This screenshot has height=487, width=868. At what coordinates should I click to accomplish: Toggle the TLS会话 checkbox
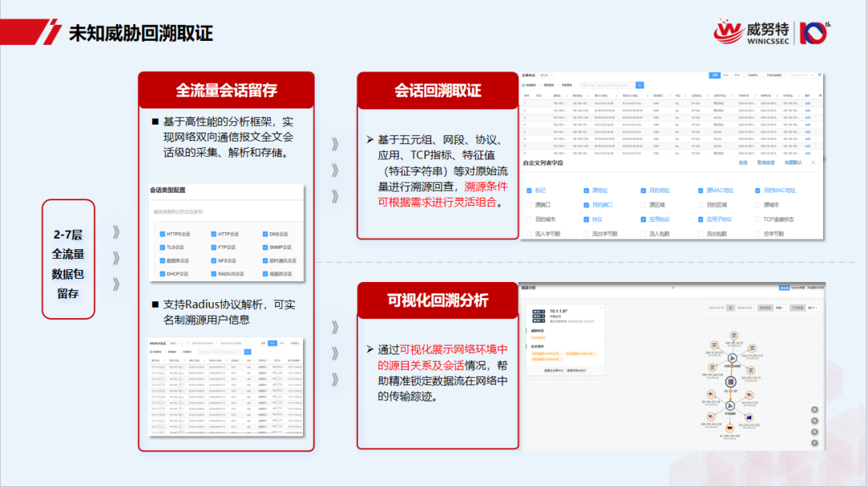tap(162, 248)
